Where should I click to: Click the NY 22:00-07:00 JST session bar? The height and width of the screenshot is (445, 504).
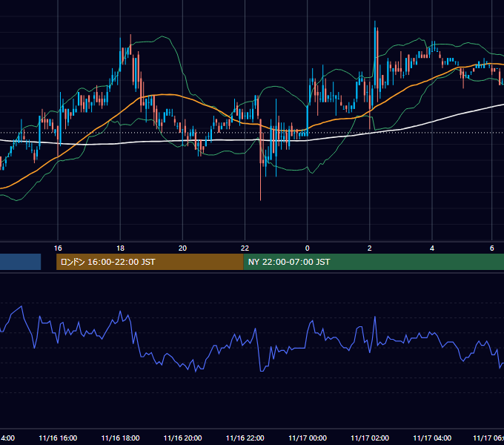(374, 262)
